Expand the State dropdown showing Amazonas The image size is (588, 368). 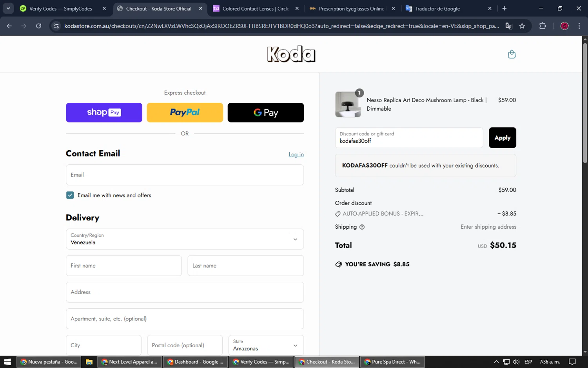[266, 345]
